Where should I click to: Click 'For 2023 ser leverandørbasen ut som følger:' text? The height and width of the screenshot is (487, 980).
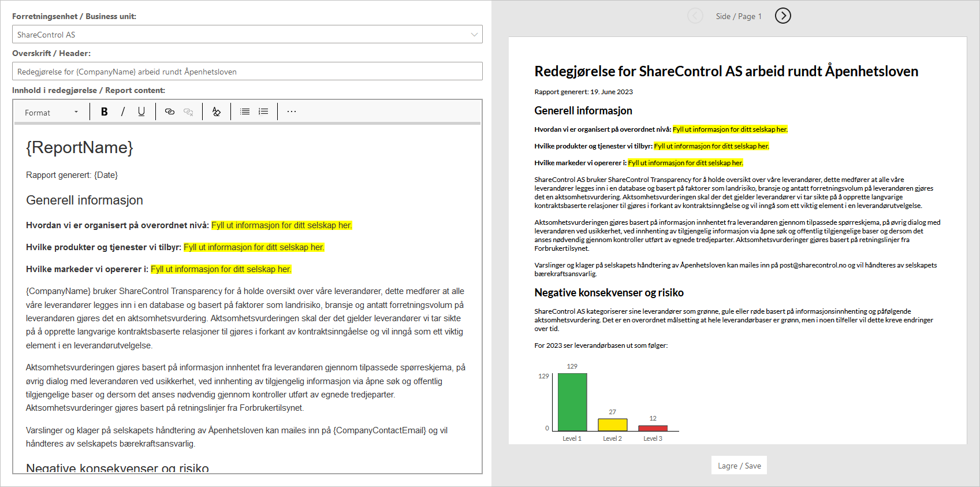click(x=601, y=345)
